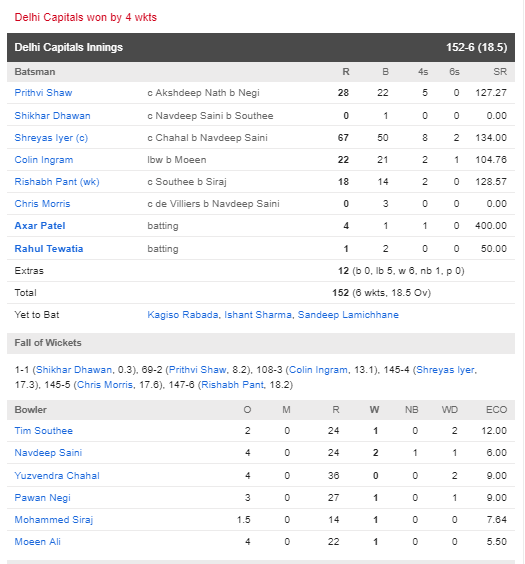Open Chris Morris link in Fall of Wickets

pyautogui.click(x=105, y=385)
